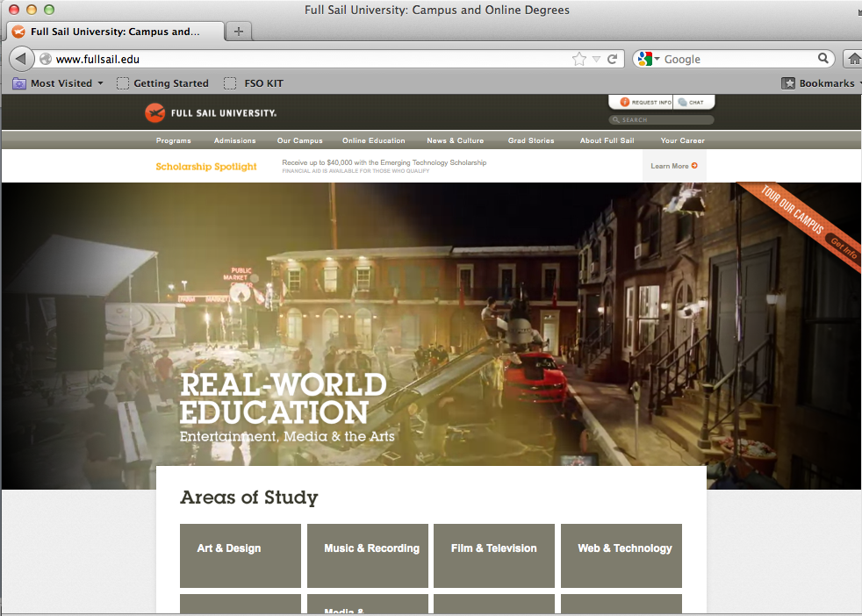This screenshot has height=616, width=862.
Task: Click the Real-World Education headline
Action: pos(284,398)
